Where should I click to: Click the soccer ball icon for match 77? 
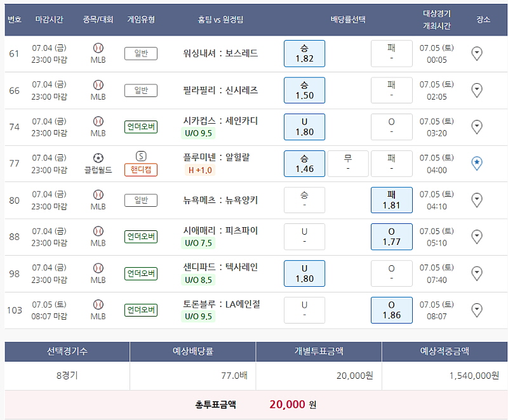coord(98,158)
